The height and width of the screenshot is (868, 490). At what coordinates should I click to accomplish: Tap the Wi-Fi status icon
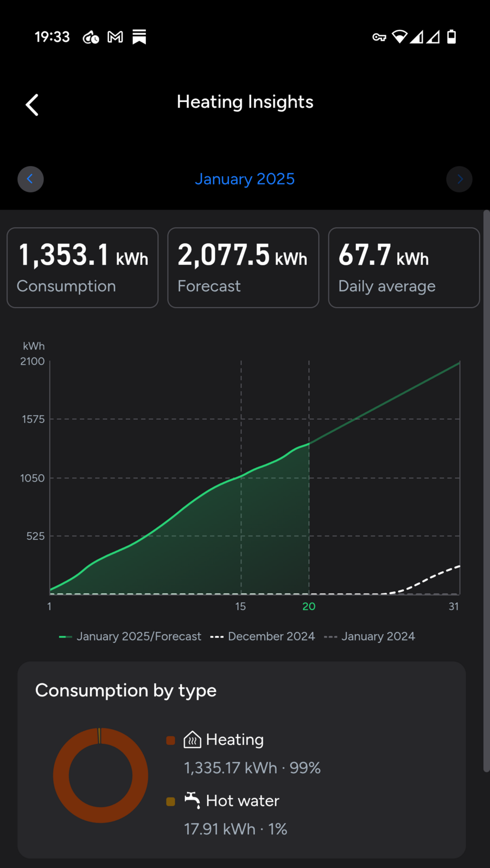click(399, 37)
